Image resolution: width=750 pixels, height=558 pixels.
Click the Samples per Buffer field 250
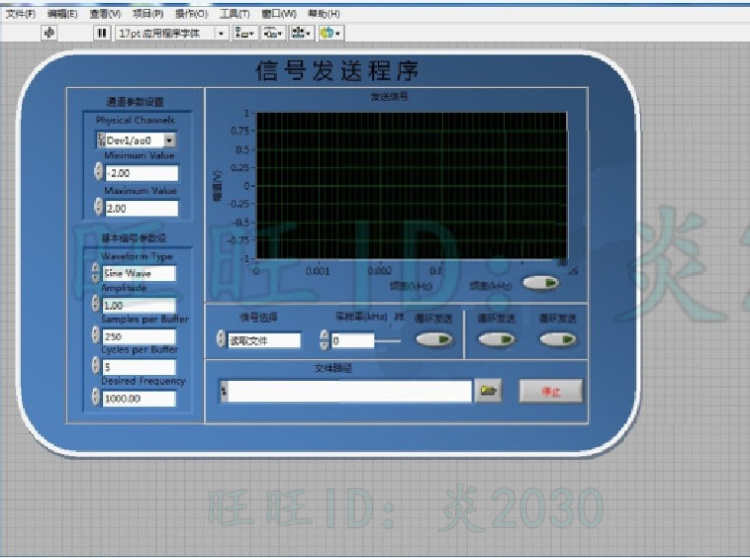pyautogui.click(x=139, y=337)
